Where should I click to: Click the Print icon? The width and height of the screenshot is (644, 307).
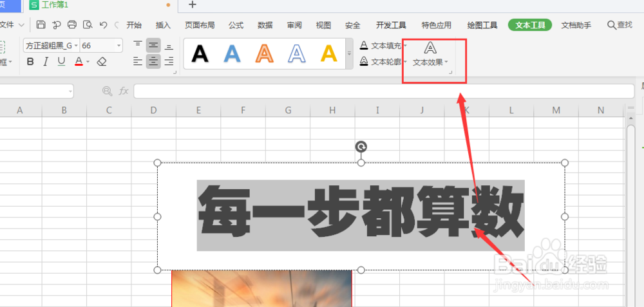(x=72, y=25)
